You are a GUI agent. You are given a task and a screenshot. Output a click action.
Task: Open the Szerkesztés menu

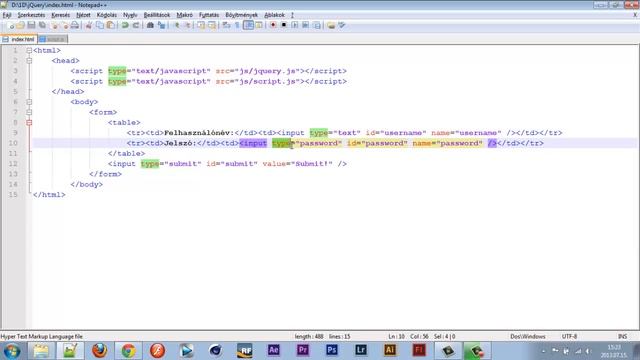click(31, 15)
